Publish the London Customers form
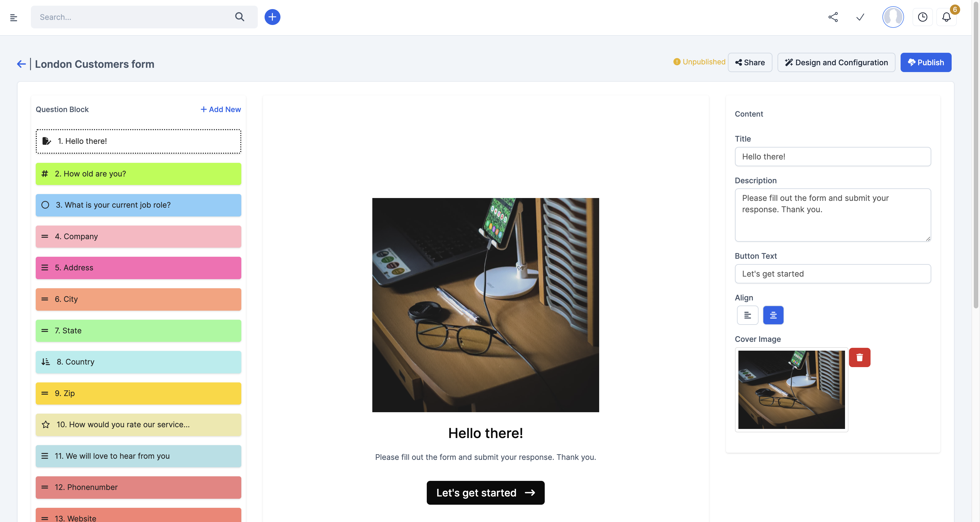 pyautogui.click(x=926, y=62)
